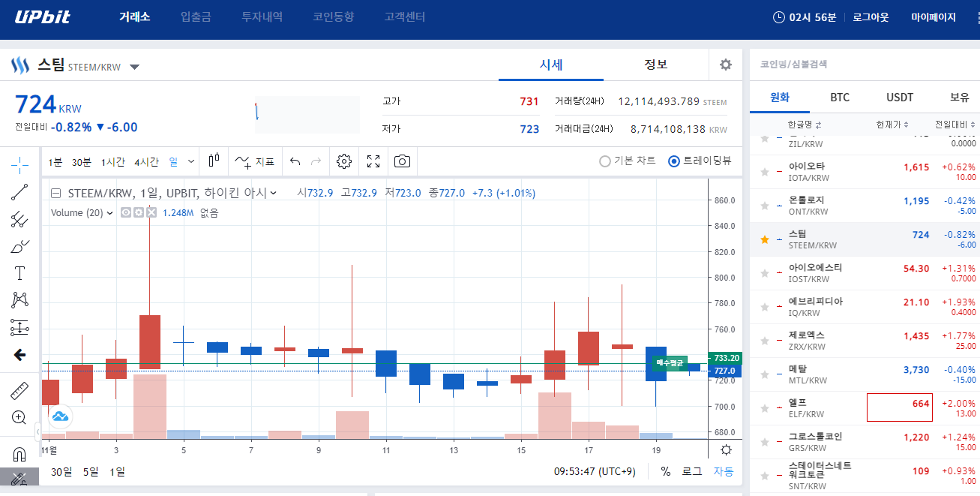Set the chart interval to 1분
This screenshot has width=980, height=496.
pyautogui.click(x=55, y=161)
